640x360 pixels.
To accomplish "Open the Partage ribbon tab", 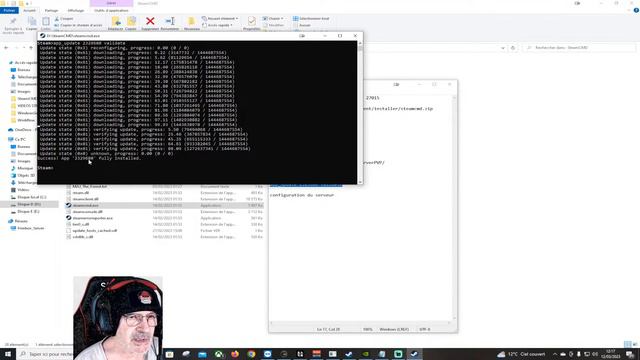I will pyautogui.click(x=51, y=10).
